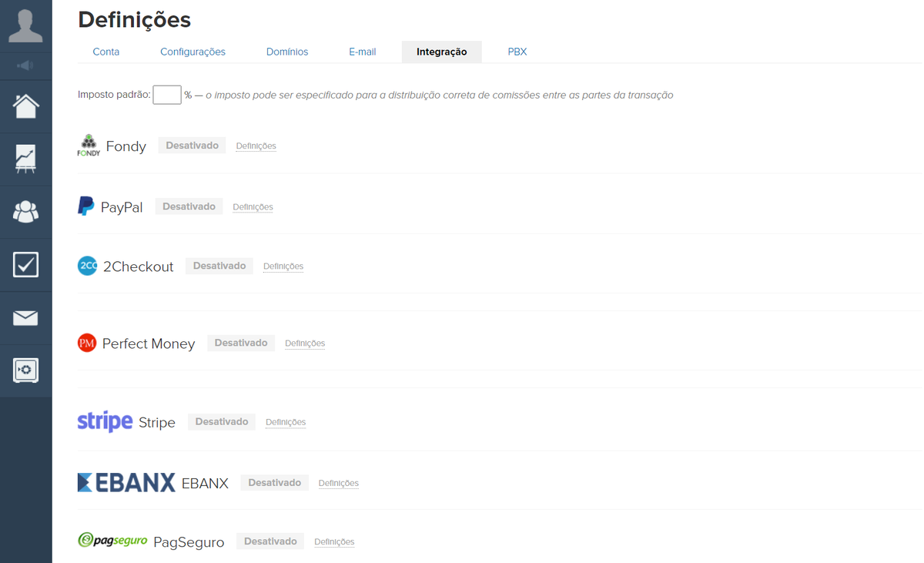Toggle the PagSeguro Desativado status
924x563 pixels.
coord(270,541)
